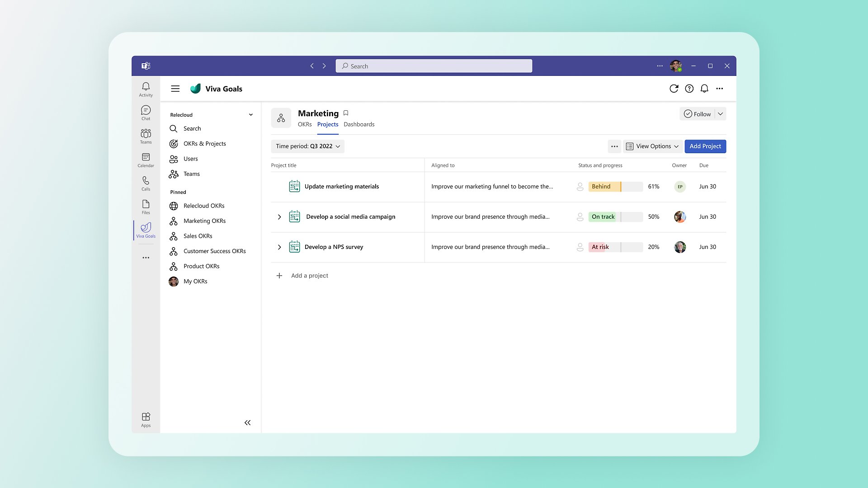The height and width of the screenshot is (488, 868).
Task: Switch to the Dashboards tab
Action: (x=359, y=124)
